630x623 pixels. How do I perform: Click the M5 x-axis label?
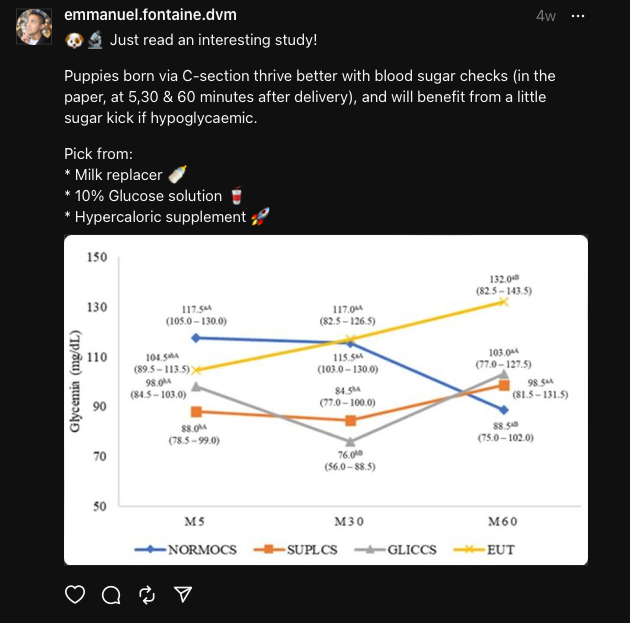196,522
